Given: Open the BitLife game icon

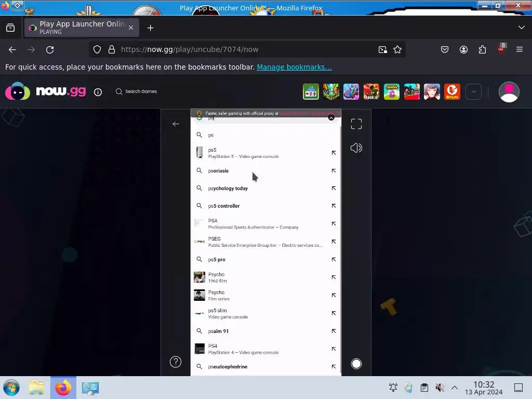Looking at the screenshot, I should coord(453,91).
